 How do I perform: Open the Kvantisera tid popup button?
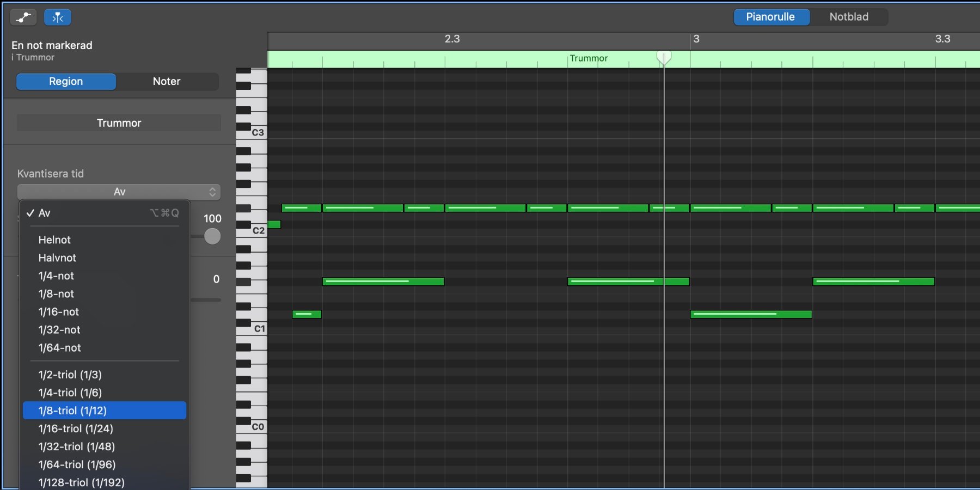click(119, 192)
